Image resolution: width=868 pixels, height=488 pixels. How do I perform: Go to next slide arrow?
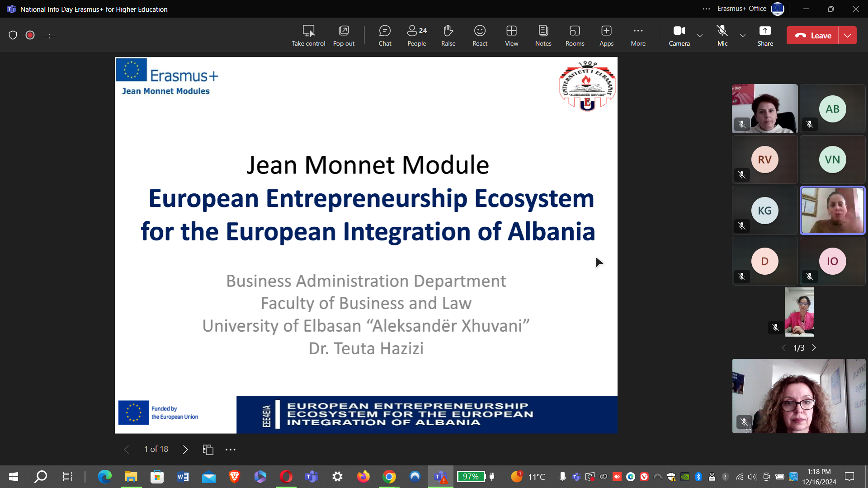[x=185, y=449]
